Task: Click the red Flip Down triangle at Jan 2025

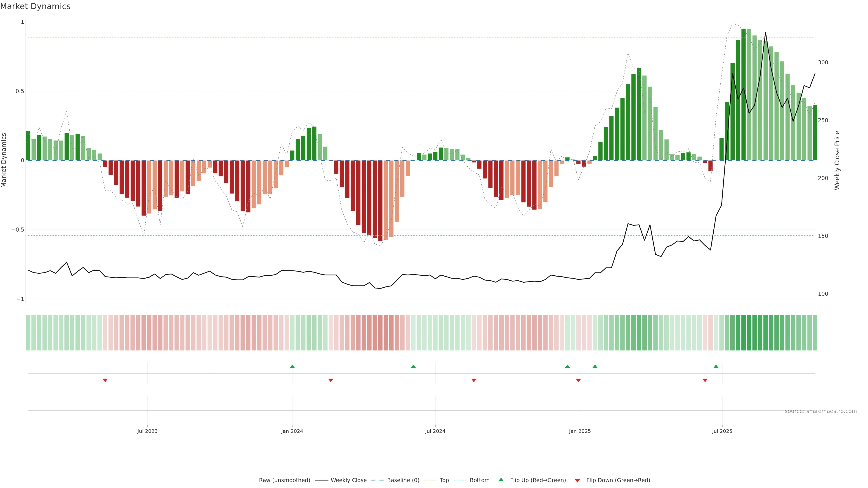Action: click(579, 380)
